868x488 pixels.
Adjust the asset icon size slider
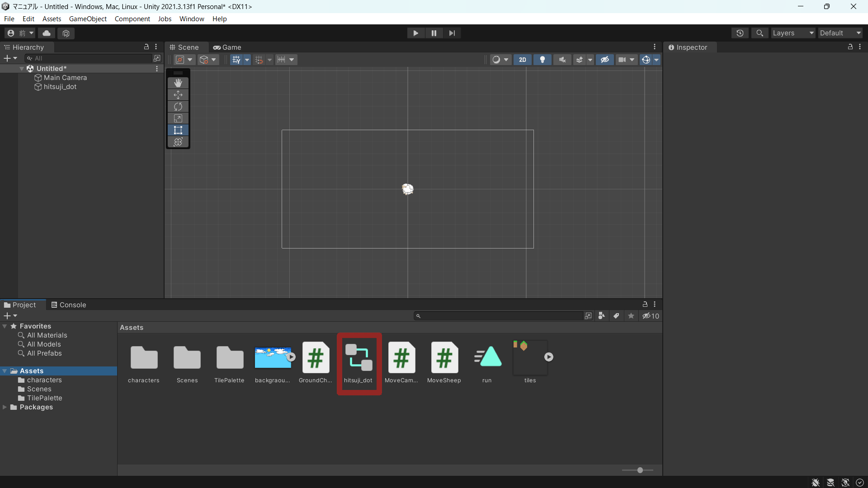pos(640,470)
